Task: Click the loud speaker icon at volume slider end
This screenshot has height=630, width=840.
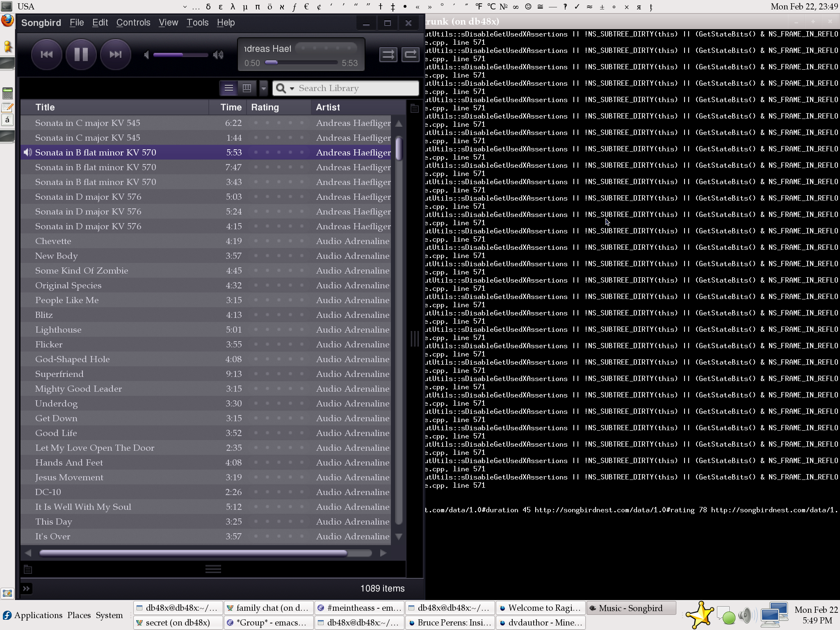Action: pos(218,55)
